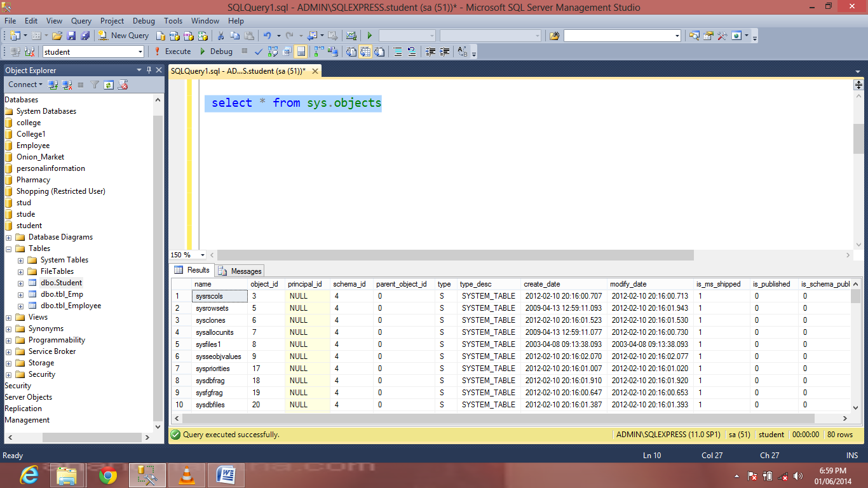This screenshot has width=868, height=488.
Task: Open the File menu
Action: (x=10, y=21)
